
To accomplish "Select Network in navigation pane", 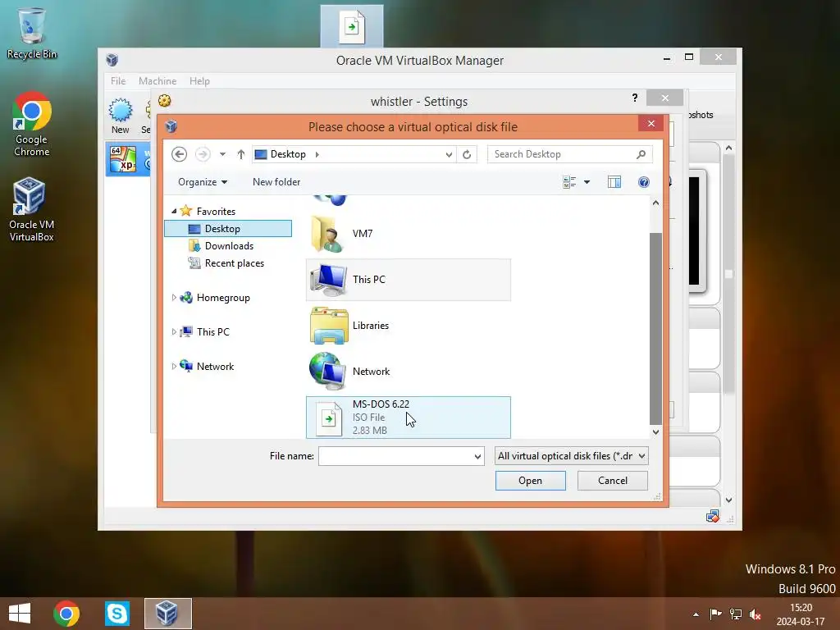I will (215, 367).
